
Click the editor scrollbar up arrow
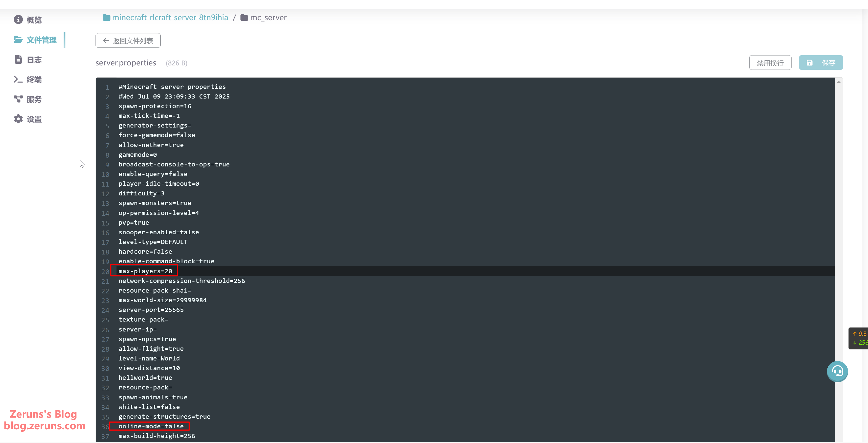click(839, 82)
